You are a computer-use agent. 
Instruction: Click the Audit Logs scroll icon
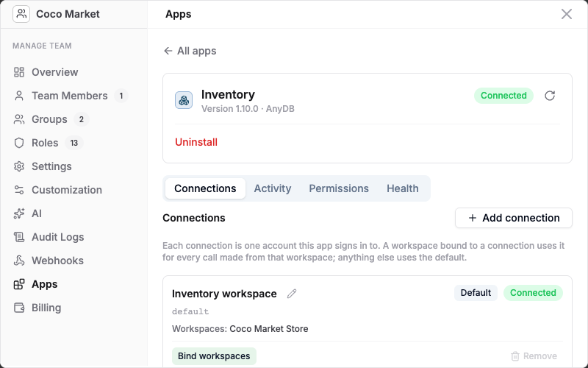19,237
